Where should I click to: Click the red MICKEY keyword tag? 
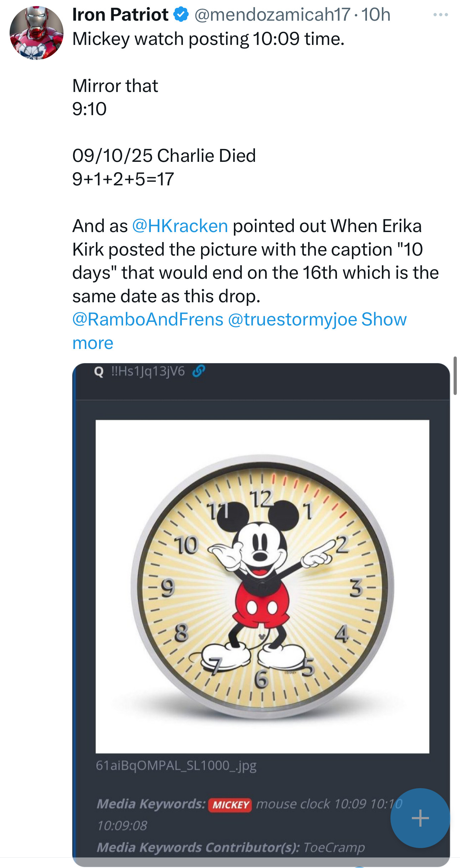230,805
